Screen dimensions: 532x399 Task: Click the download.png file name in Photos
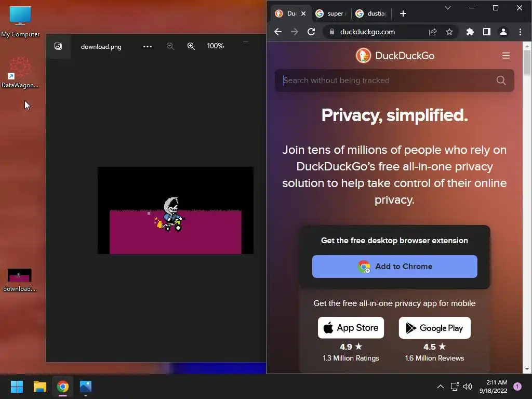(x=101, y=47)
